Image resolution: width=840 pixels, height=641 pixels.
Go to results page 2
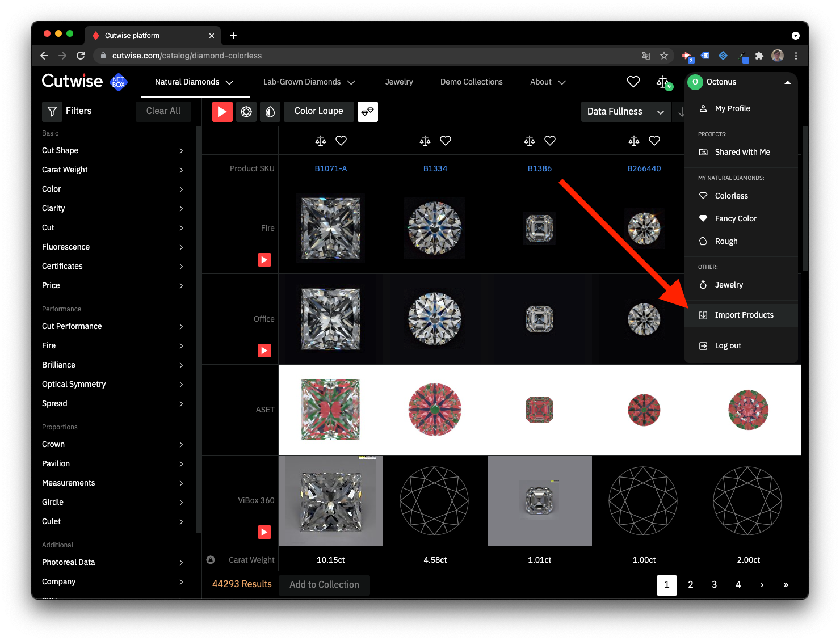pos(691,585)
